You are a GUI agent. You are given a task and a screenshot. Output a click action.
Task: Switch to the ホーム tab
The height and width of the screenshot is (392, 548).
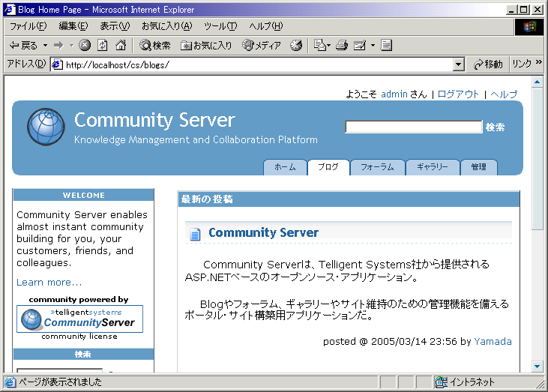click(285, 167)
